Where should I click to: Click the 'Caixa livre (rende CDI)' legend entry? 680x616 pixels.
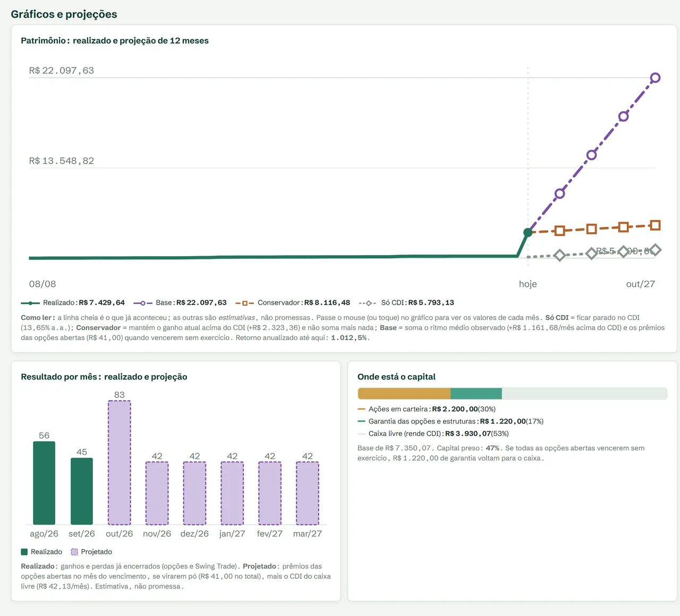pos(439,434)
